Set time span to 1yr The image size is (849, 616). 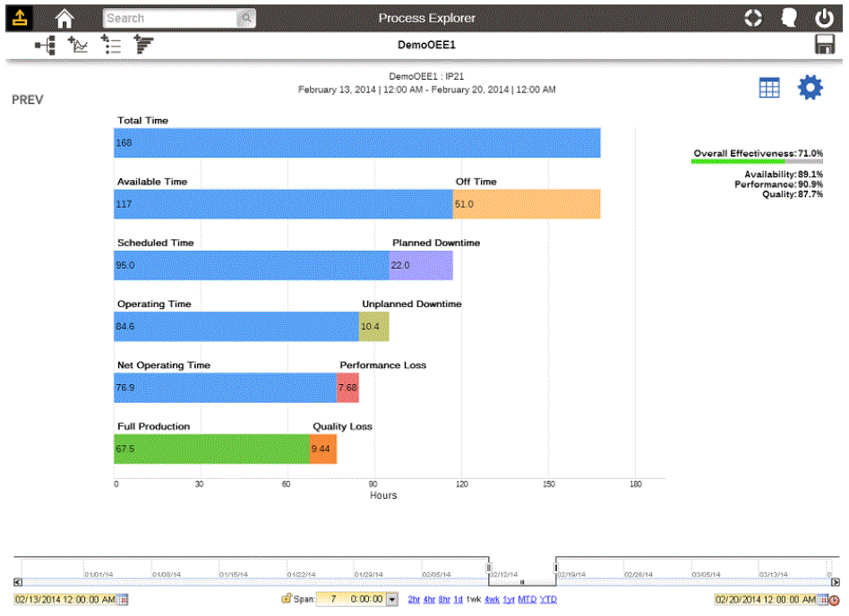pos(509,599)
